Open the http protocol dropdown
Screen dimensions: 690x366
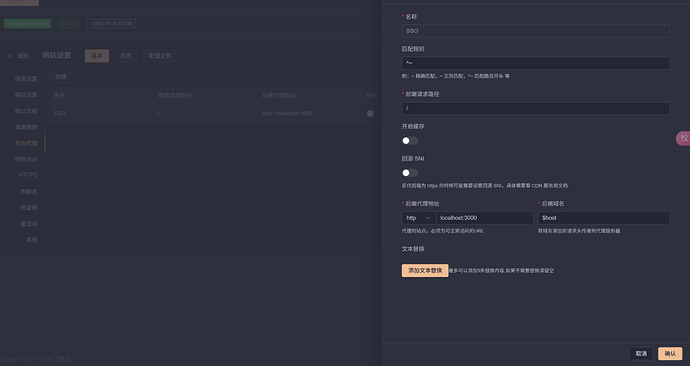pyautogui.click(x=418, y=218)
